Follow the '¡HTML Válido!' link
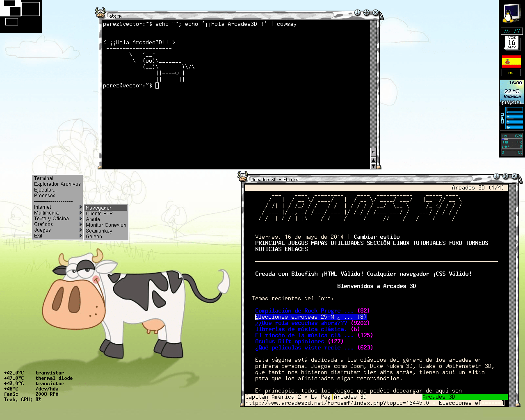Screen dimensions: 525x420 342,274
